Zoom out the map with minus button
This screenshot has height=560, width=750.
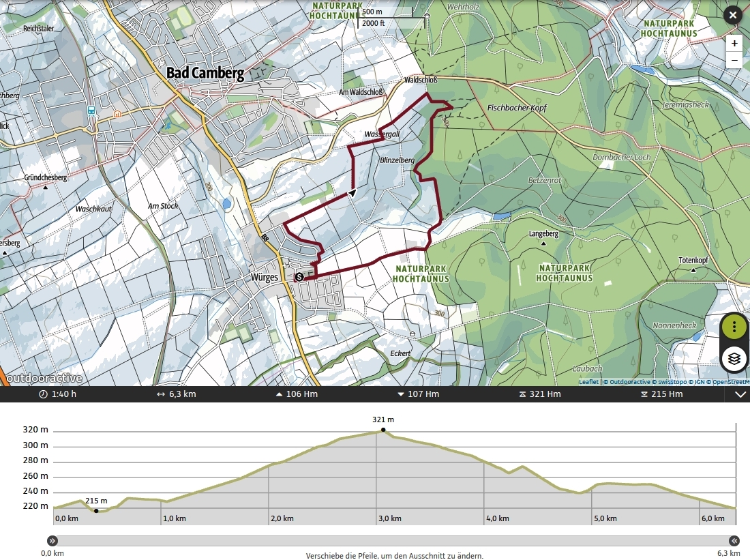pos(734,60)
